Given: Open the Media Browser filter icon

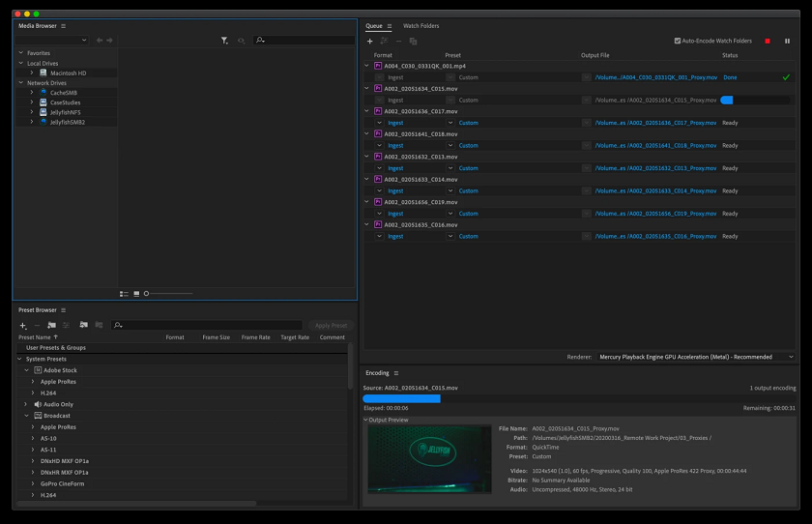Looking at the screenshot, I should tap(224, 41).
